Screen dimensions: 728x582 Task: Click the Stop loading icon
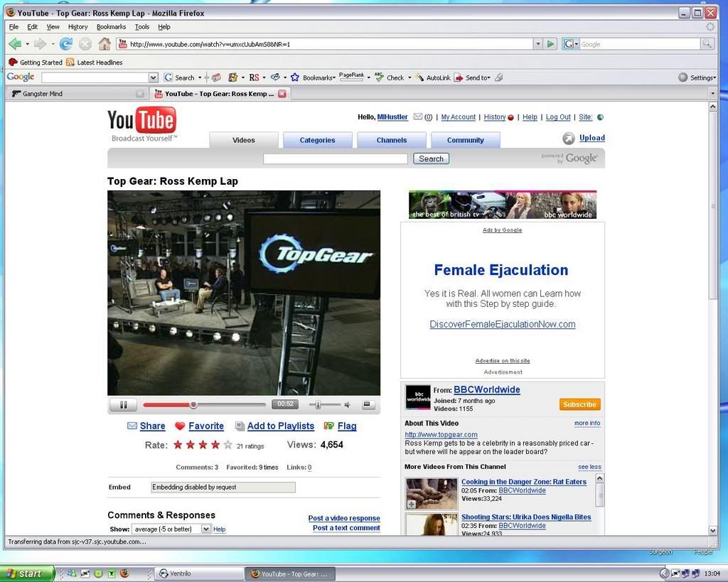point(85,44)
